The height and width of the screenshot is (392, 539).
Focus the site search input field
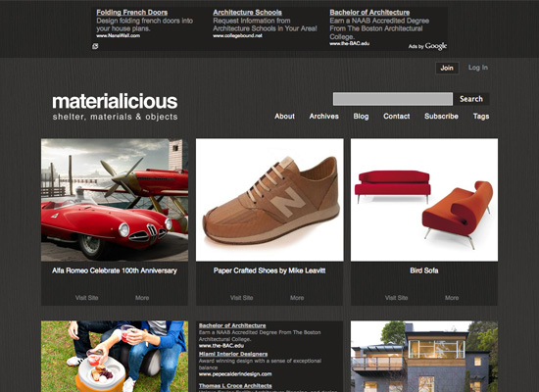point(393,99)
